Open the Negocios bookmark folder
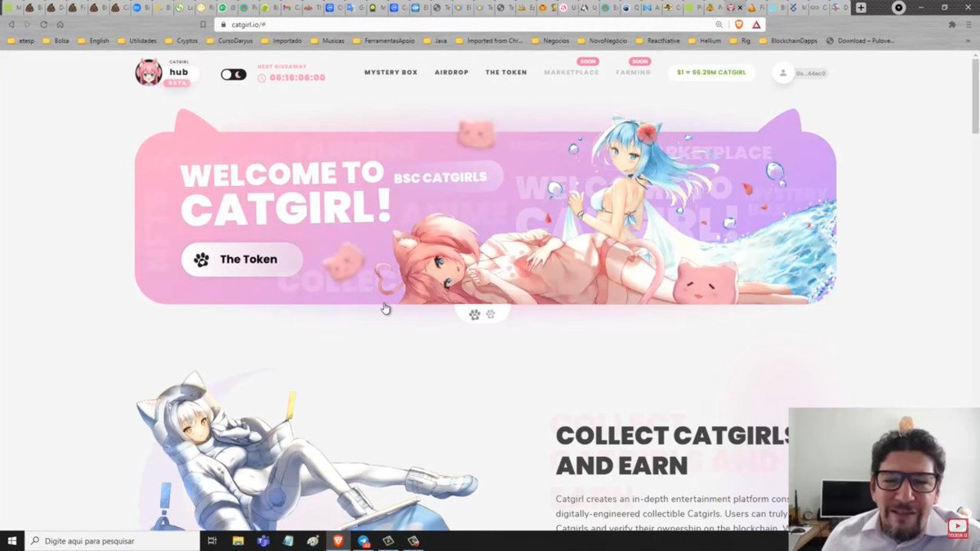 (x=550, y=40)
